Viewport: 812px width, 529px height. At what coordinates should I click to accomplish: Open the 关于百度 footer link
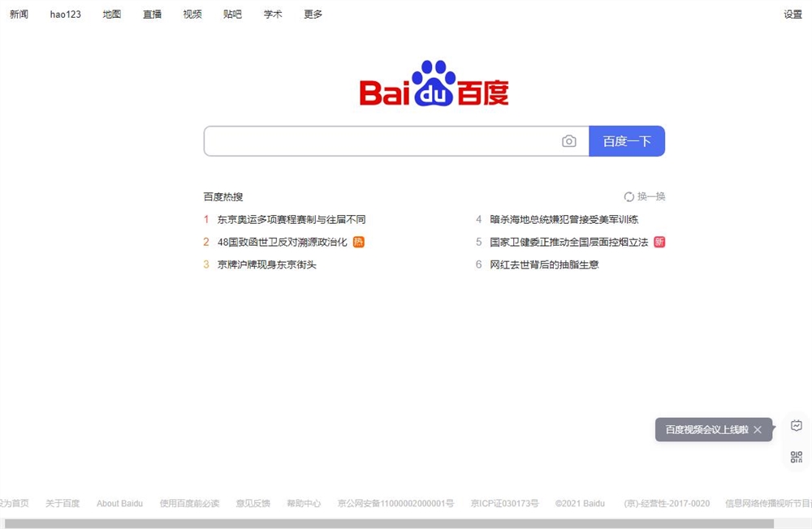click(x=63, y=503)
